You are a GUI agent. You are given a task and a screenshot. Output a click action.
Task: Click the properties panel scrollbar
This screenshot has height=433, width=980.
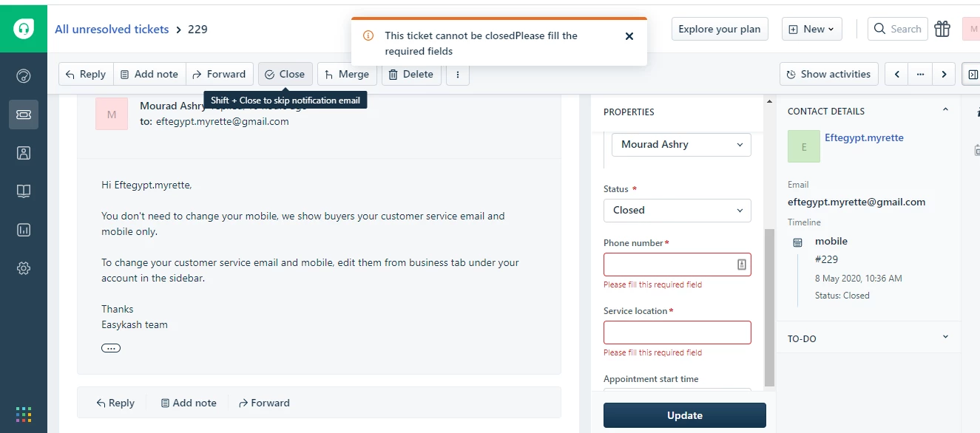(x=769, y=307)
